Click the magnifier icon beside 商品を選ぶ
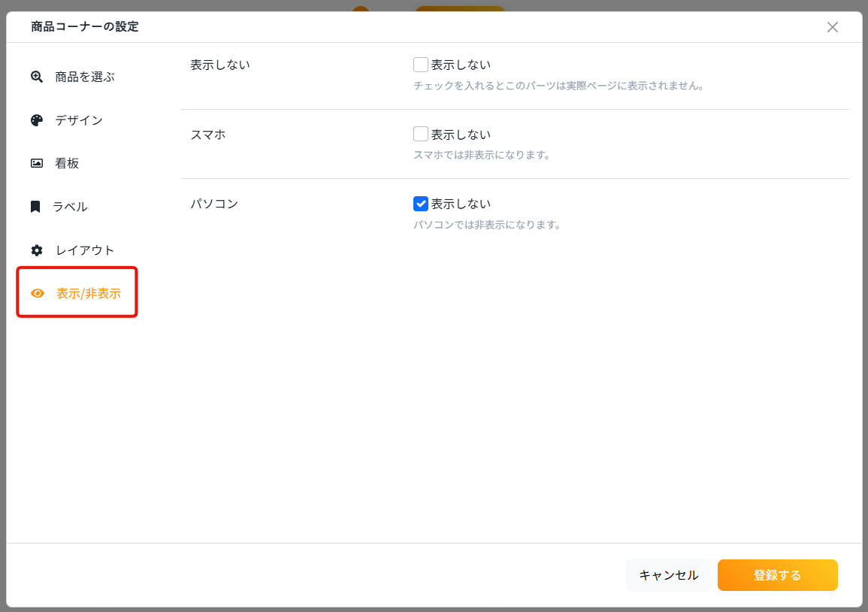868x612 pixels. [x=37, y=77]
